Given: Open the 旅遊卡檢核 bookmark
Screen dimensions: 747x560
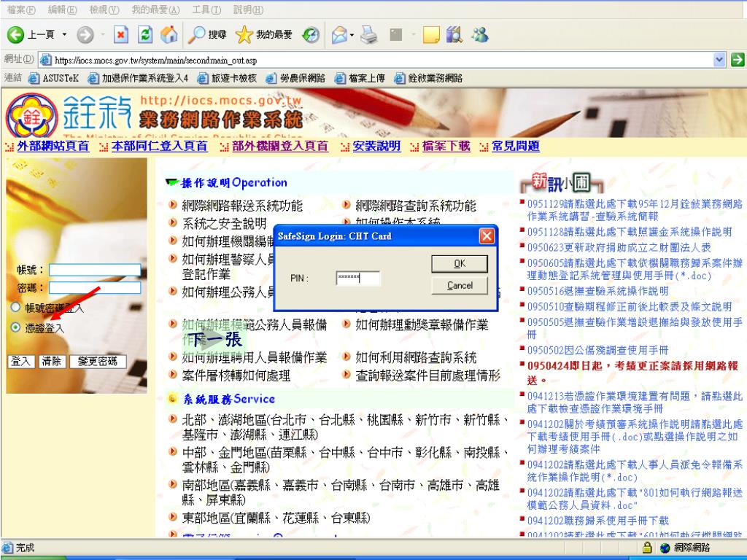Looking at the screenshot, I should tap(228, 78).
